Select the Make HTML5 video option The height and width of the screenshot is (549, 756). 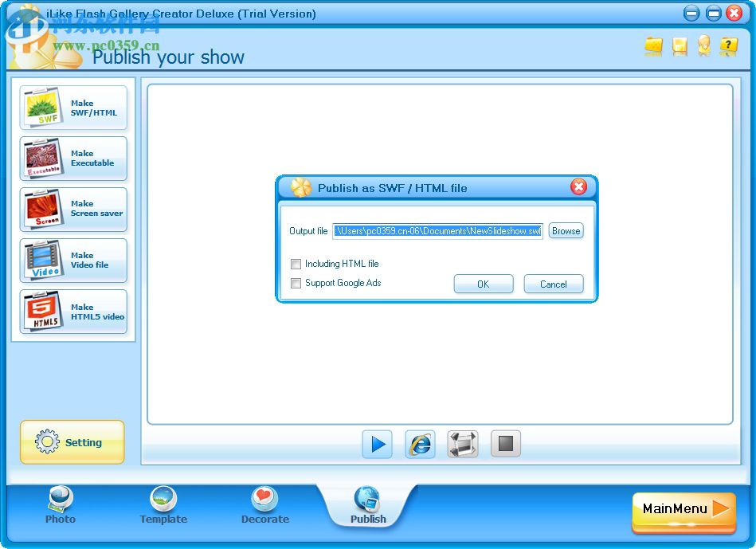click(x=73, y=311)
